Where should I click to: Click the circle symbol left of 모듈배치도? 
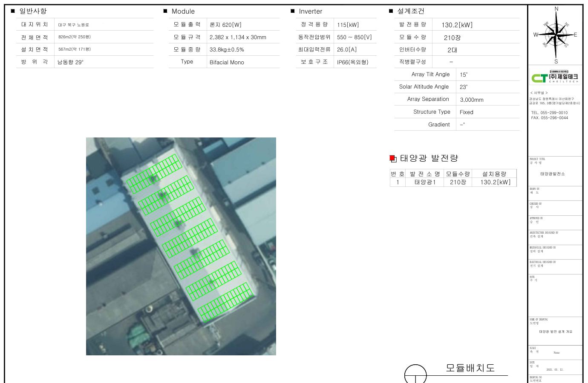[415, 374]
